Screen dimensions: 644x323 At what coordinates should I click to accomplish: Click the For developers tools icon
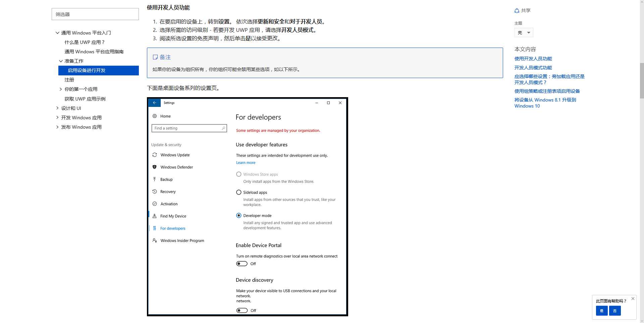point(155,228)
